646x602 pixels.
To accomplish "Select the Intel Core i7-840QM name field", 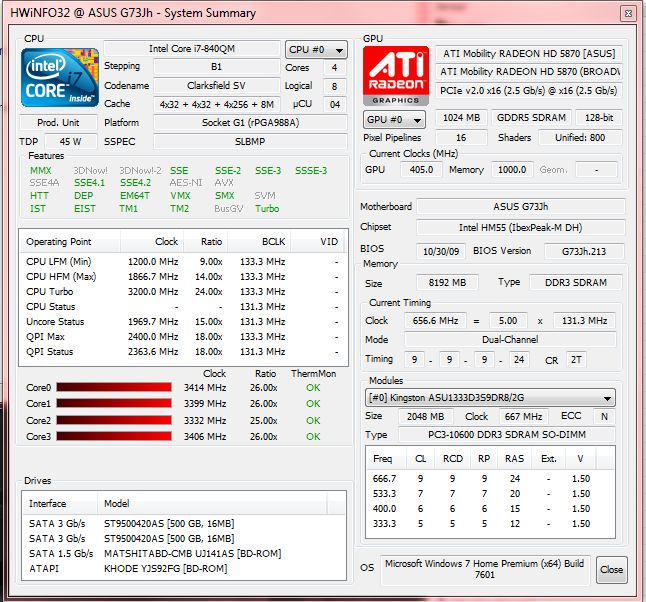I will (192, 49).
